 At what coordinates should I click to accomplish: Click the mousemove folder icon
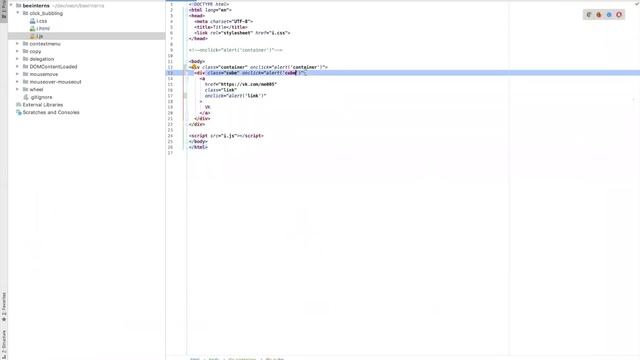point(25,74)
